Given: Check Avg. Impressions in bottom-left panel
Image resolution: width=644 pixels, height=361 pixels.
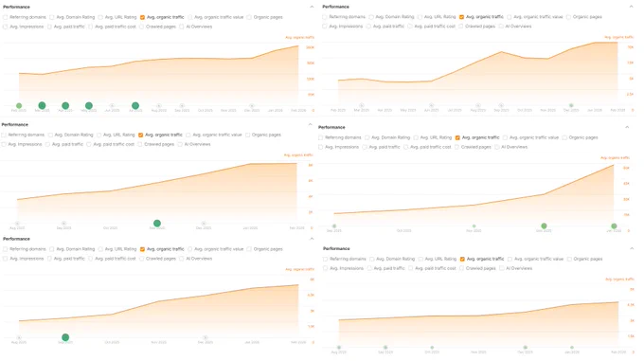Looking at the screenshot, I should pyautogui.click(x=6, y=259).
